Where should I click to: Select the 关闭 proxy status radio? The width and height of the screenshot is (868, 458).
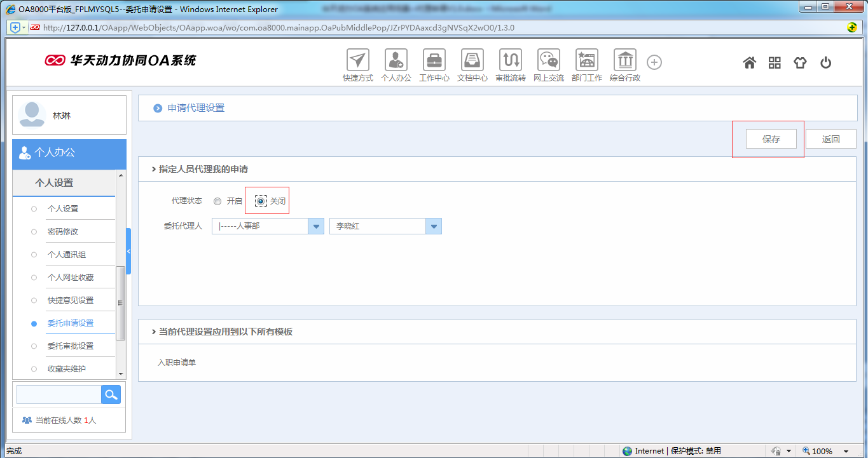[261, 201]
